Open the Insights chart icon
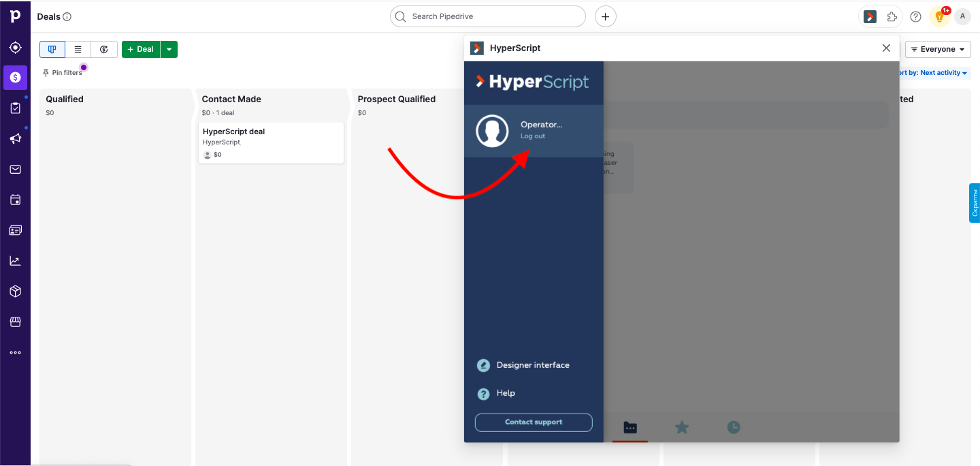Viewport: 980px width, 466px height. 15,260
